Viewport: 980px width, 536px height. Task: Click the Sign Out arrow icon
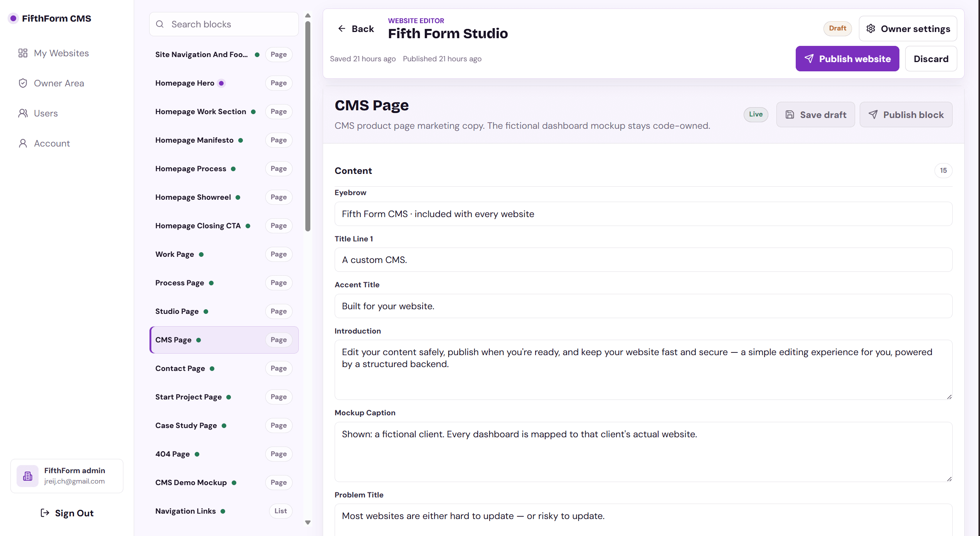[45, 513]
